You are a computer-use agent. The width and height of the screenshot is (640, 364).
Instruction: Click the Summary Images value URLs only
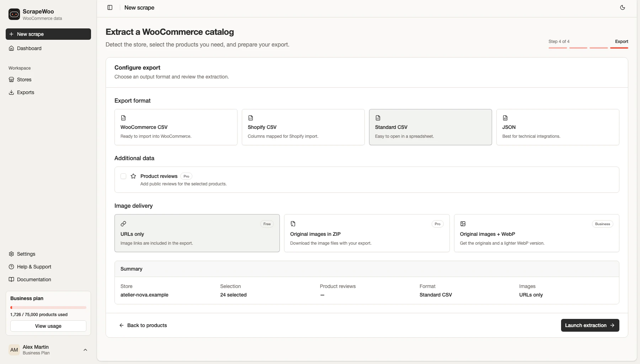click(x=531, y=295)
